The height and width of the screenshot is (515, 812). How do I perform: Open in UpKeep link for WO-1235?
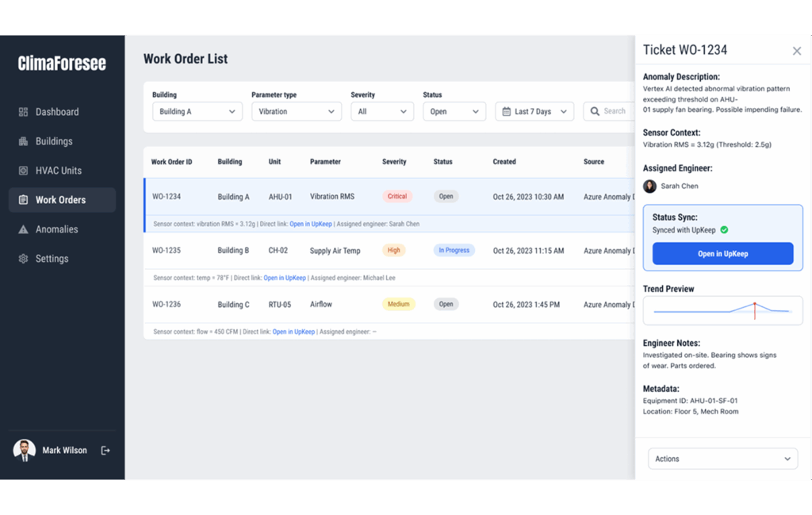point(285,278)
